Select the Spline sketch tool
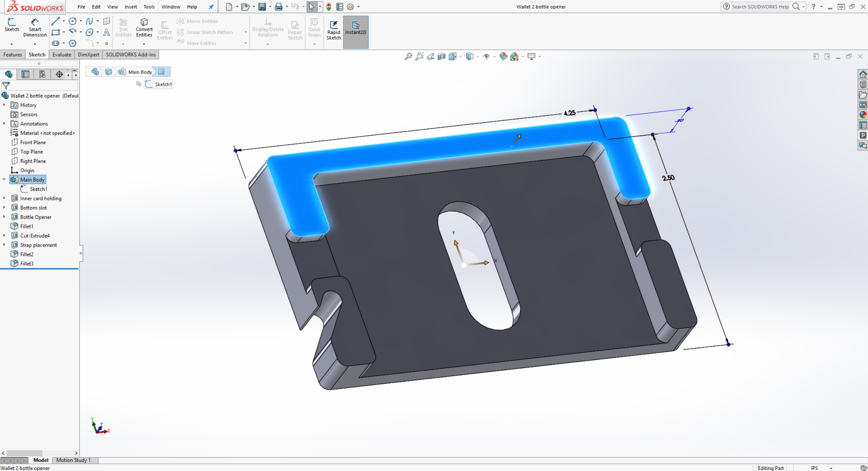The image size is (868, 471). 89,21
